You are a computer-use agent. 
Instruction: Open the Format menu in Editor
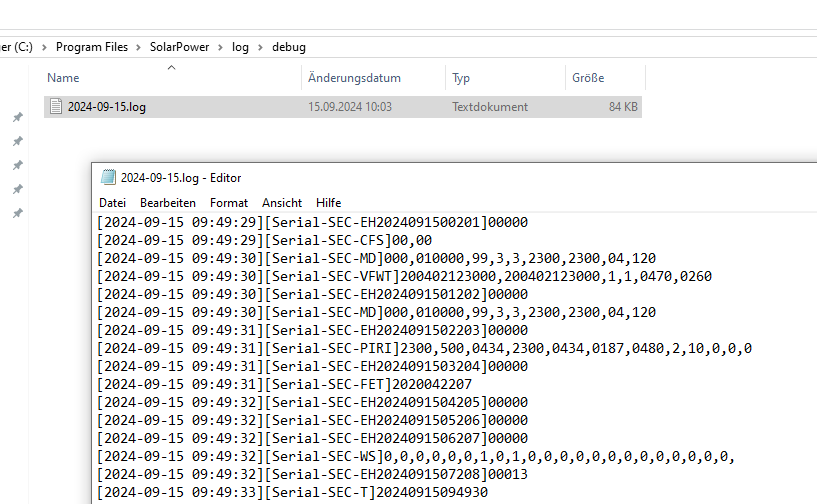pos(229,203)
